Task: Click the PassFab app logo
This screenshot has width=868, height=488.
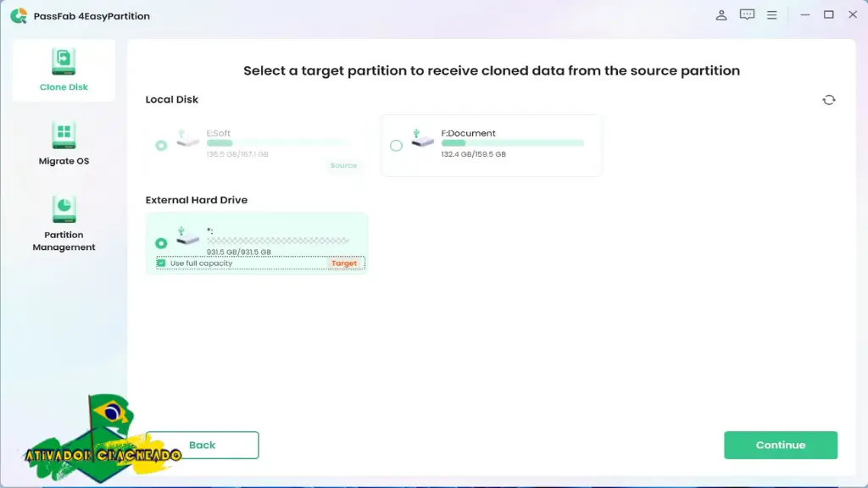Action: click(x=19, y=16)
